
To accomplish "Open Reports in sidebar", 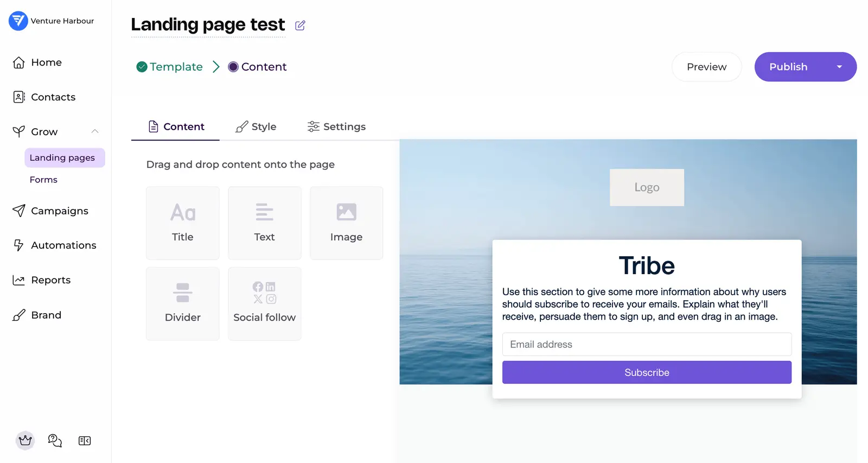I will 42,280.
